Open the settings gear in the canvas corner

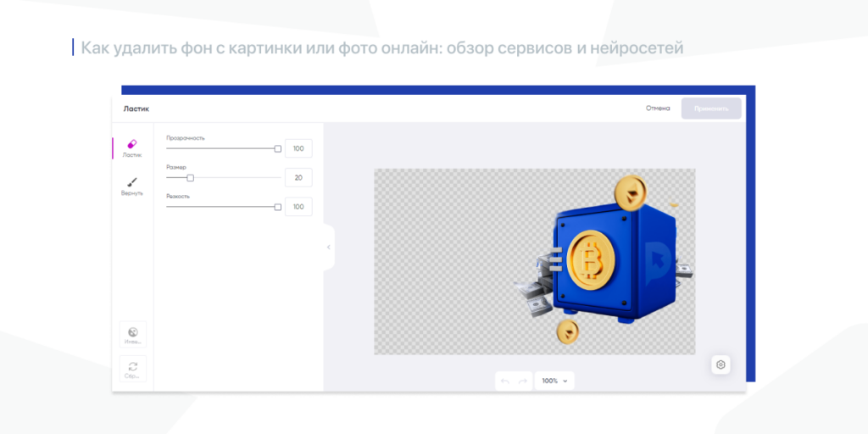tap(721, 364)
